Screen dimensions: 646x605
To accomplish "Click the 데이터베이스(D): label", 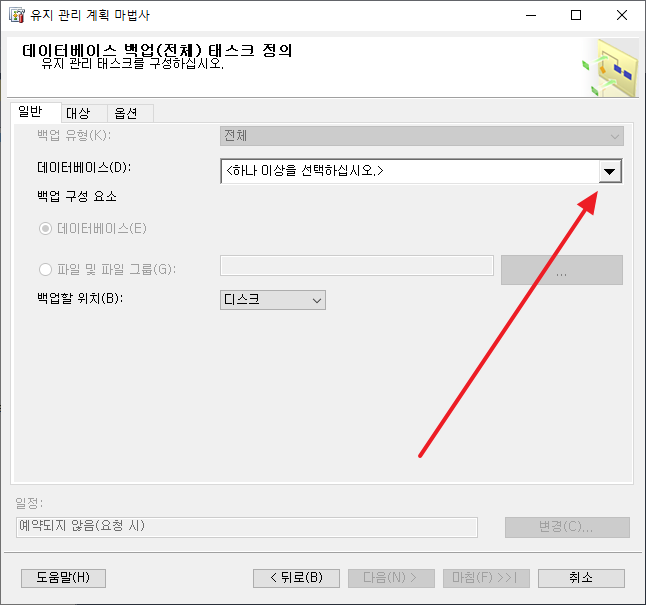I will (x=84, y=168).
